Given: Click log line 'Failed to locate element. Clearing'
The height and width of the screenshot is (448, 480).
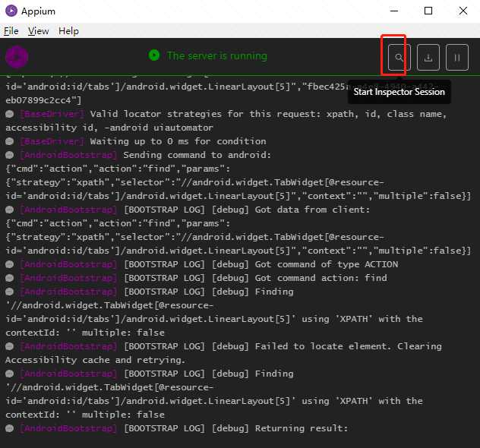Looking at the screenshot, I should [x=349, y=346].
